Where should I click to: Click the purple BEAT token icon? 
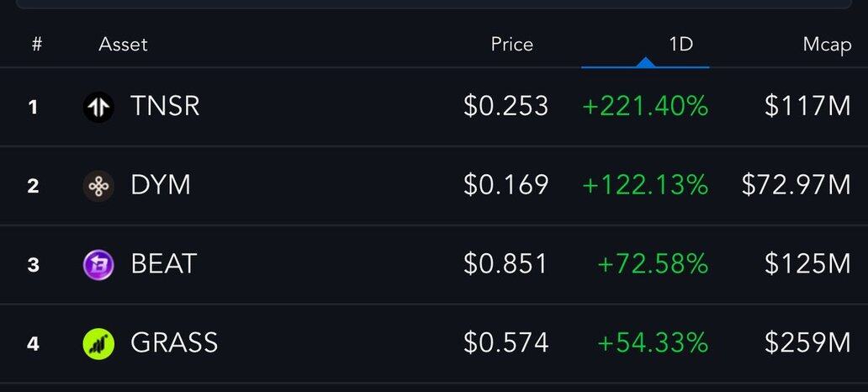[98, 264]
